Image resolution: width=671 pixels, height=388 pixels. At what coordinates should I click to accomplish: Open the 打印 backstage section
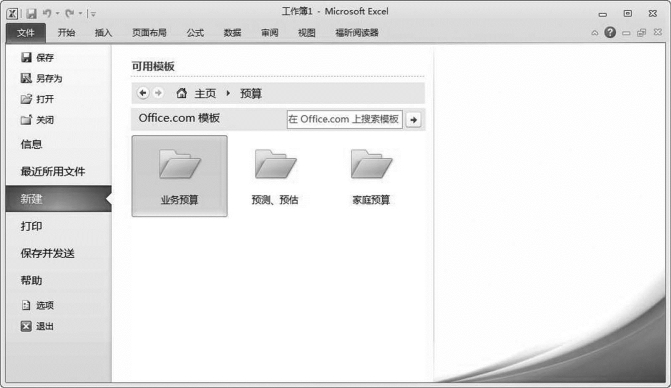click(31, 226)
